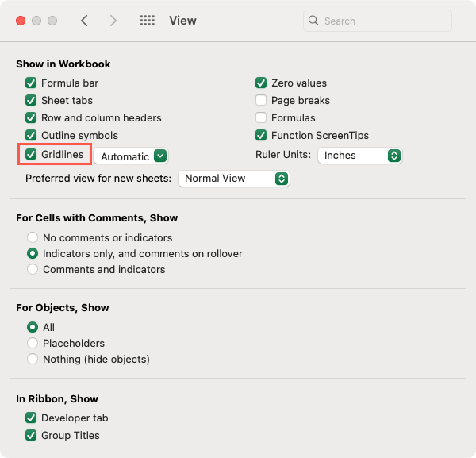
Task: Toggle the Group Titles checkbox
Action: point(31,435)
